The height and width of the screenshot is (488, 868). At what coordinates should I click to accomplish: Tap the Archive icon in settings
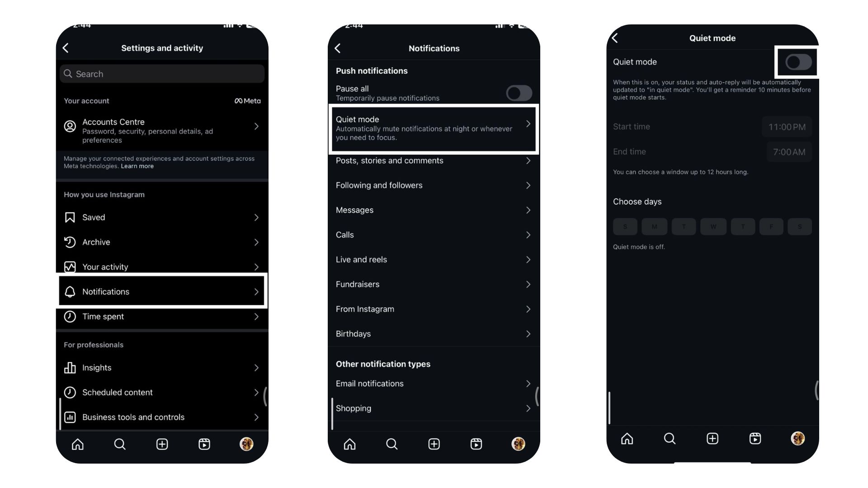[71, 241]
